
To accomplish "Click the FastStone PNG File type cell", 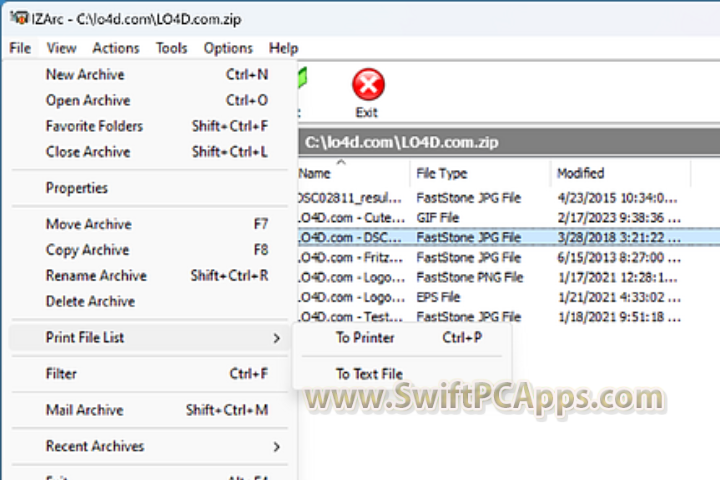I will pos(469,277).
